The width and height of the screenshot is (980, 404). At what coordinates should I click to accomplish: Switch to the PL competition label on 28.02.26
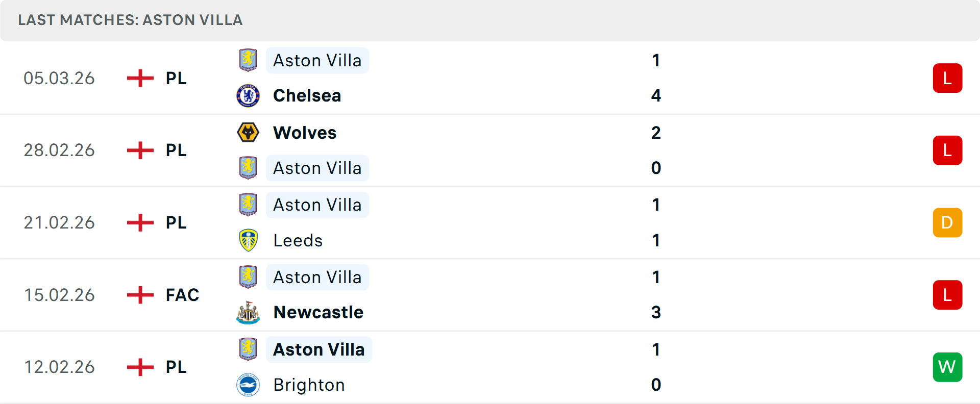pyautogui.click(x=175, y=150)
